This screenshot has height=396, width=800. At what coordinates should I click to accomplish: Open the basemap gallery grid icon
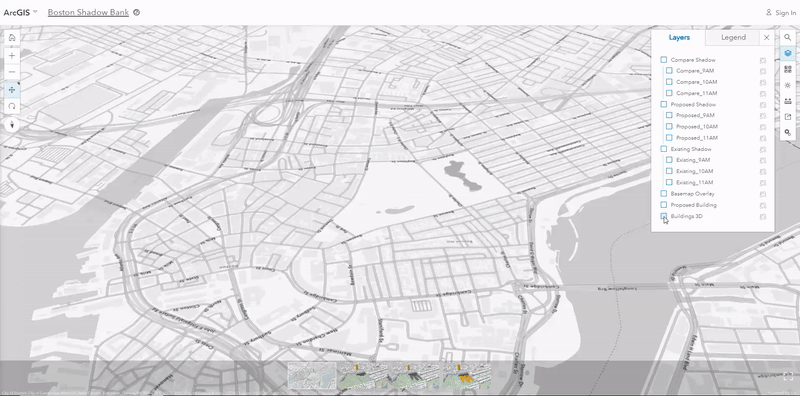click(x=788, y=69)
